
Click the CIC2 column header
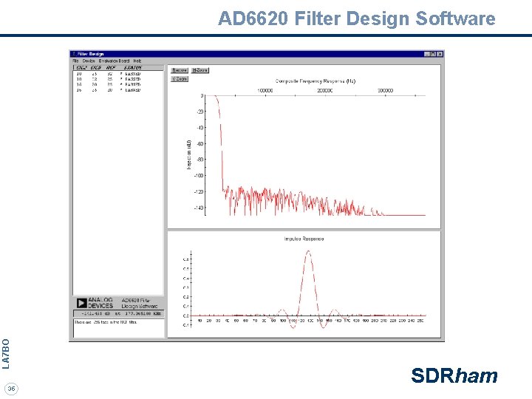pyautogui.click(x=81, y=68)
